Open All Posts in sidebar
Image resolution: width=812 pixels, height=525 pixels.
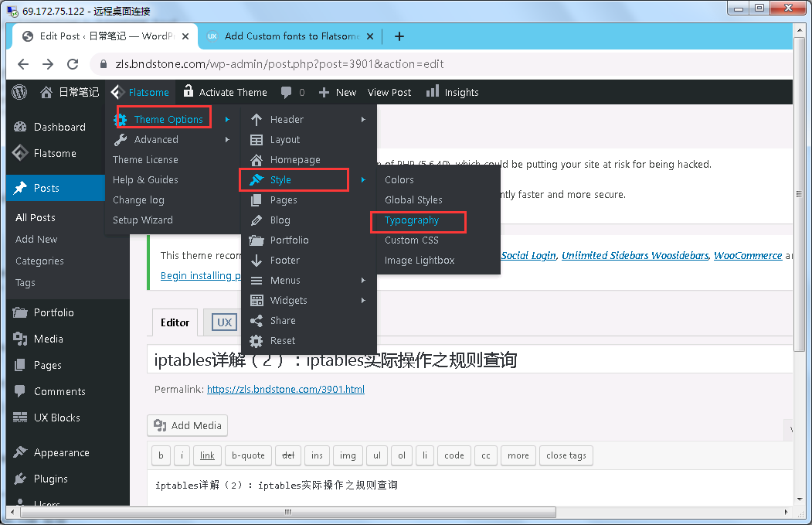(x=36, y=218)
